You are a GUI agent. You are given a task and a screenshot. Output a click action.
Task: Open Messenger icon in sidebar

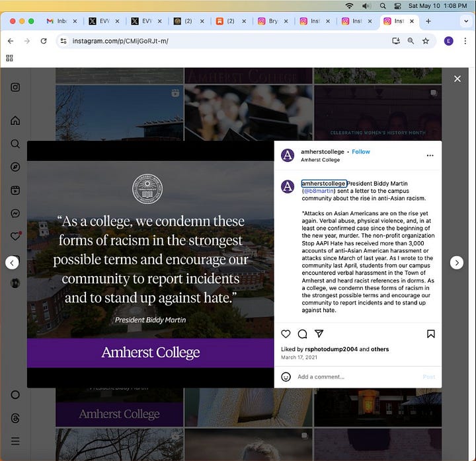click(x=15, y=213)
